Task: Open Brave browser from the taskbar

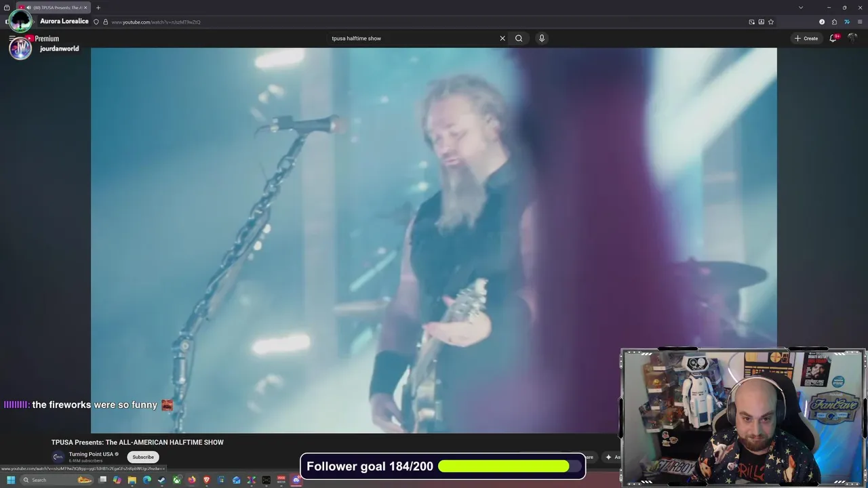Action: pyautogui.click(x=207, y=480)
